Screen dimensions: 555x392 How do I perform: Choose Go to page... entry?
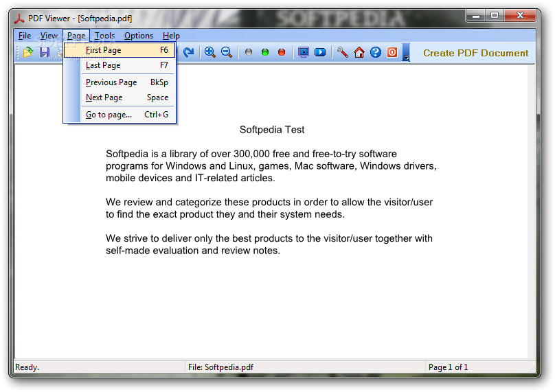pyautogui.click(x=120, y=115)
